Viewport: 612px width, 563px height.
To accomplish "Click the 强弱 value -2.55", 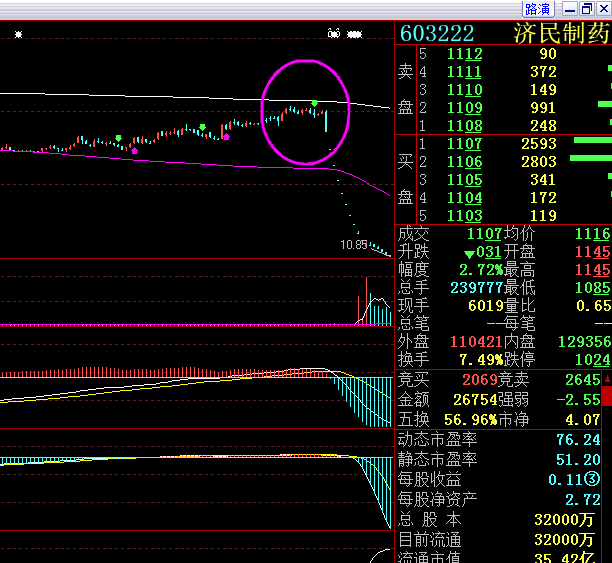I will tap(578, 400).
